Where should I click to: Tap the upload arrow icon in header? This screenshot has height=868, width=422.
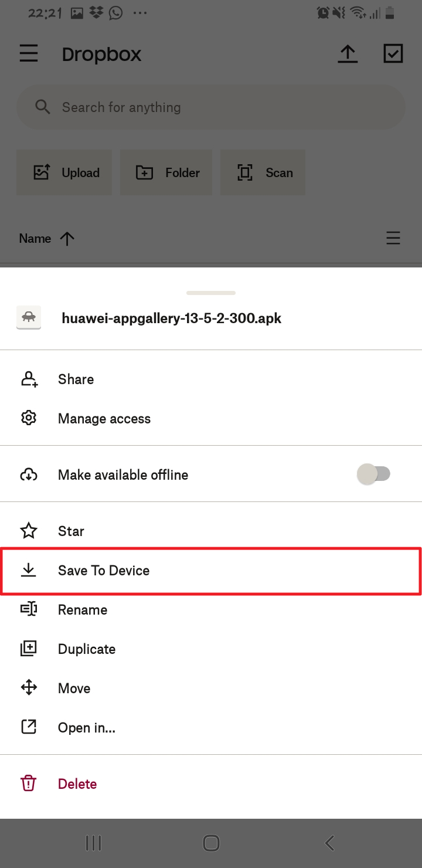pyautogui.click(x=348, y=54)
